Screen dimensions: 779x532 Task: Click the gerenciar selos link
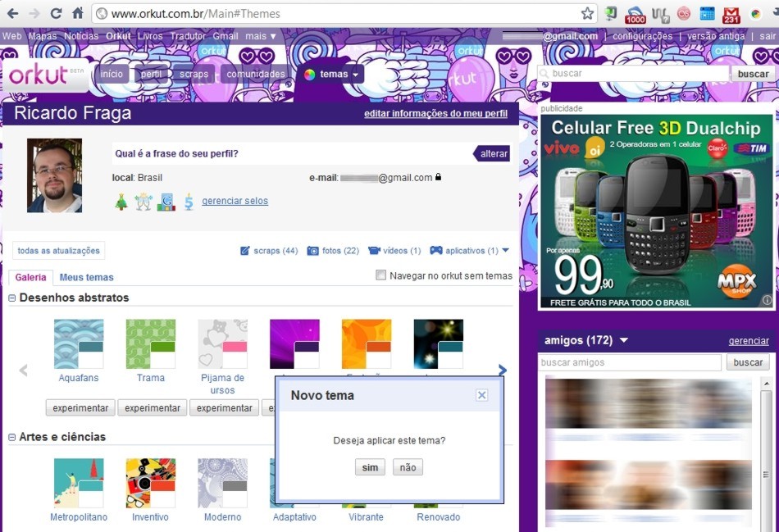tap(235, 200)
